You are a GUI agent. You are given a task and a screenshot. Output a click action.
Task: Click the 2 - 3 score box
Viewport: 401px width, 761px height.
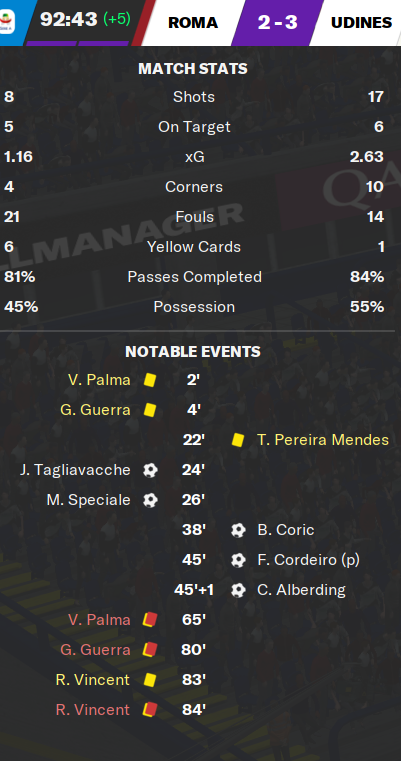(x=277, y=22)
